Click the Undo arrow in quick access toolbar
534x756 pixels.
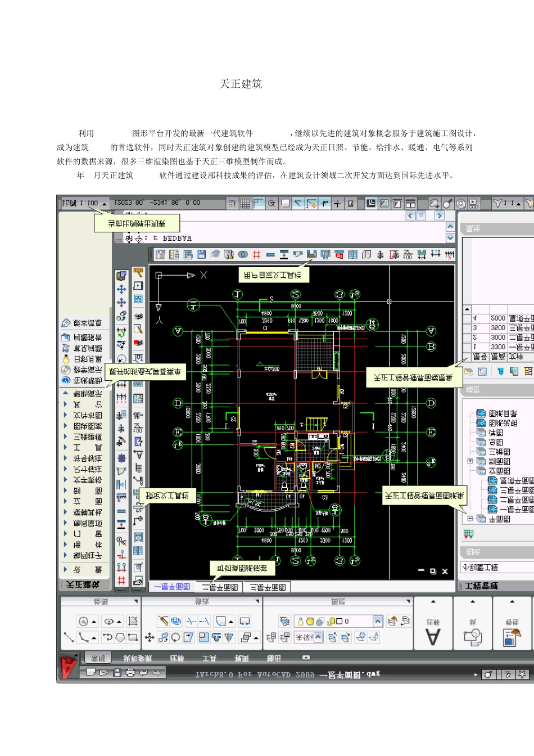[x=143, y=673]
